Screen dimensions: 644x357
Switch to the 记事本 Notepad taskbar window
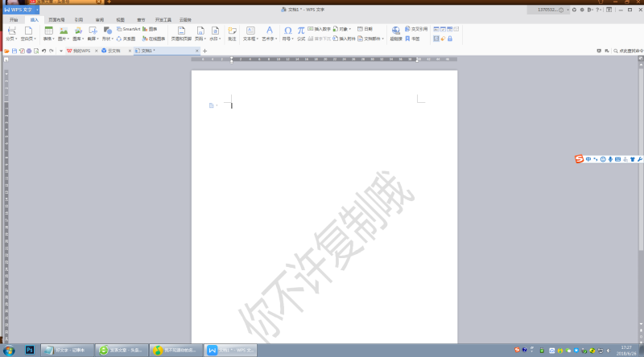point(67,350)
